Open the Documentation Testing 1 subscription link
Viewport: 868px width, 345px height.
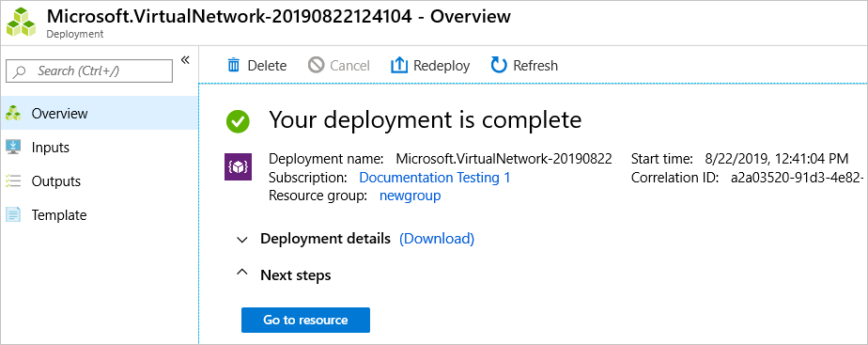coord(435,178)
